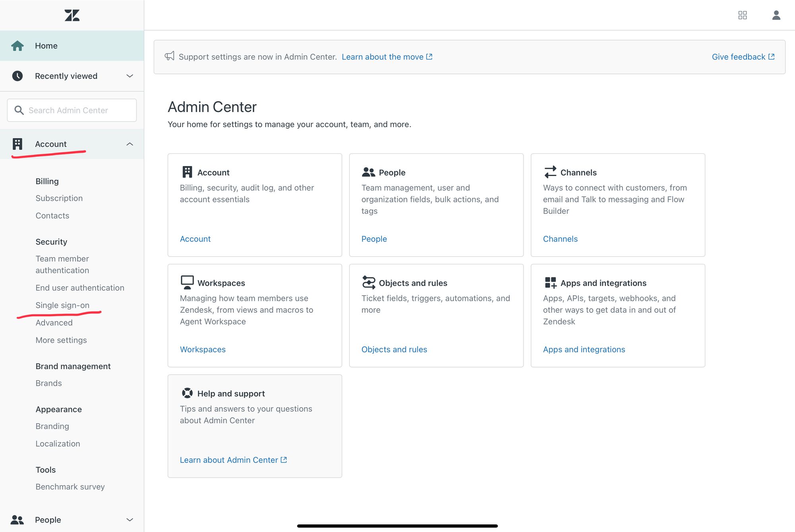The width and height of the screenshot is (795, 532).
Task: Open Advanced security settings
Action: coord(54,323)
